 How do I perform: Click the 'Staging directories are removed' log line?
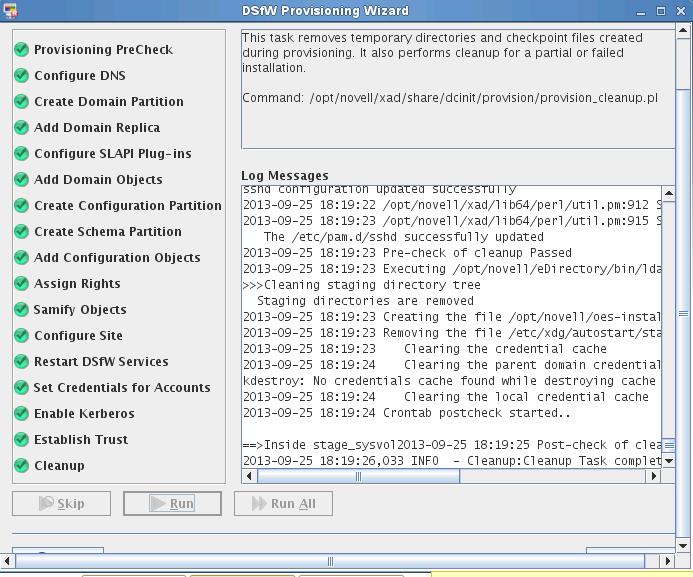click(365, 300)
